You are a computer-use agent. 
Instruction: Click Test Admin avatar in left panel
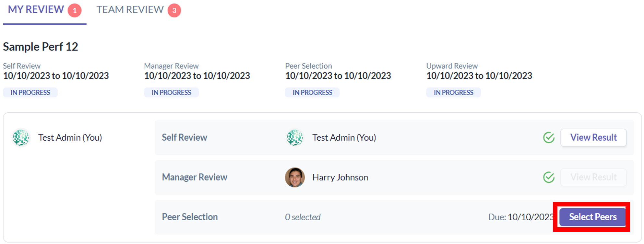[x=21, y=138]
